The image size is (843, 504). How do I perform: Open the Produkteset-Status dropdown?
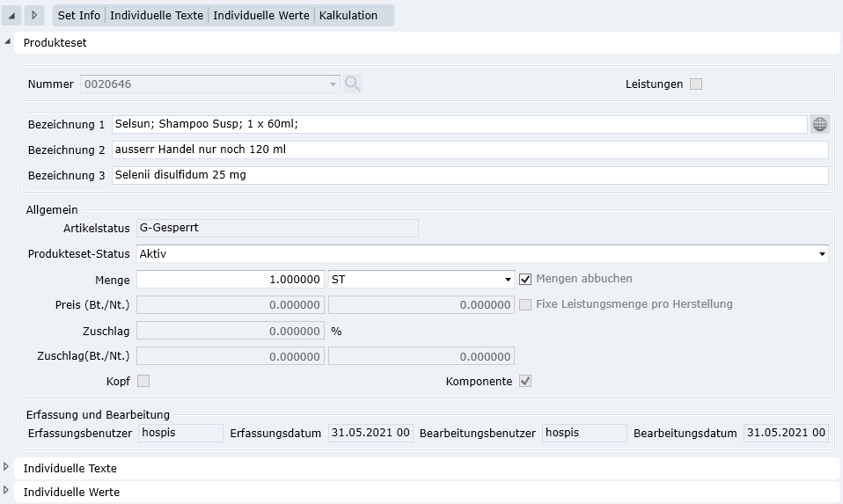(822, 254)
